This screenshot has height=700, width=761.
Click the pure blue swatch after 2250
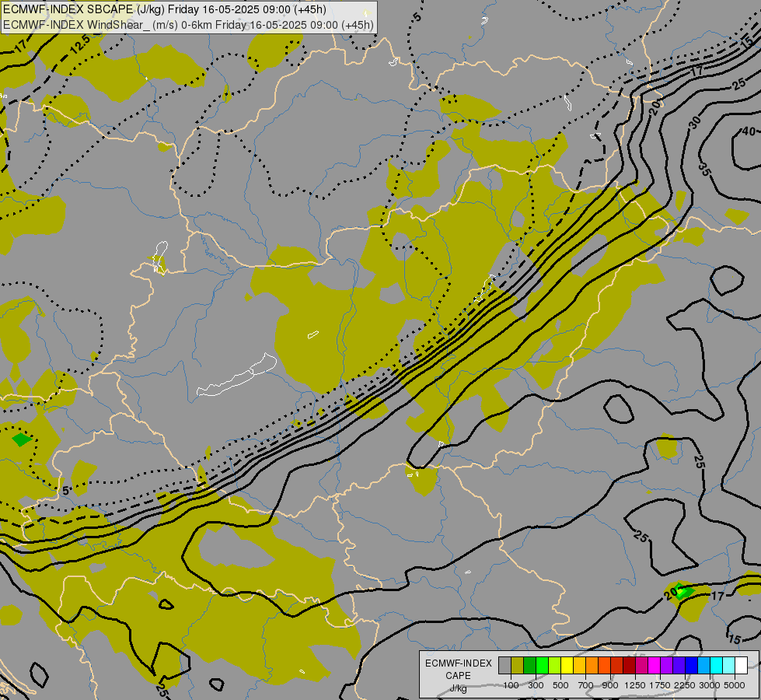[x=691, y=666]
